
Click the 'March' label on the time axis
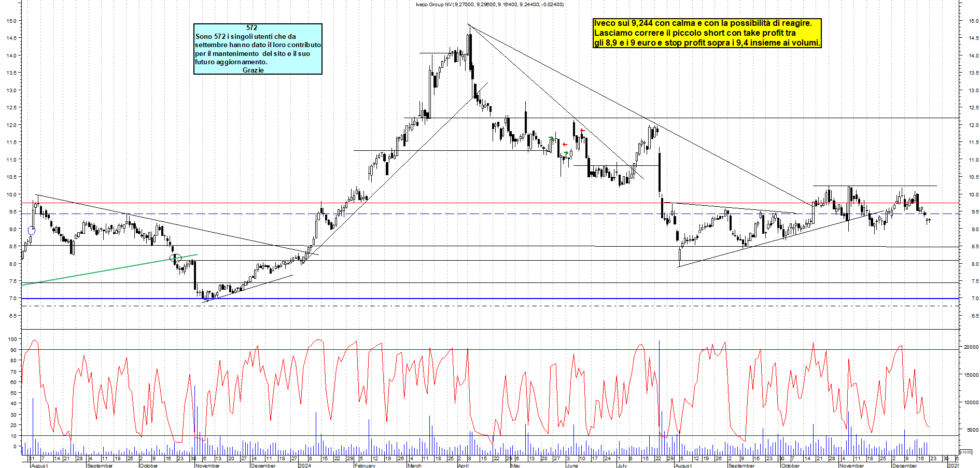pos(415,465)
